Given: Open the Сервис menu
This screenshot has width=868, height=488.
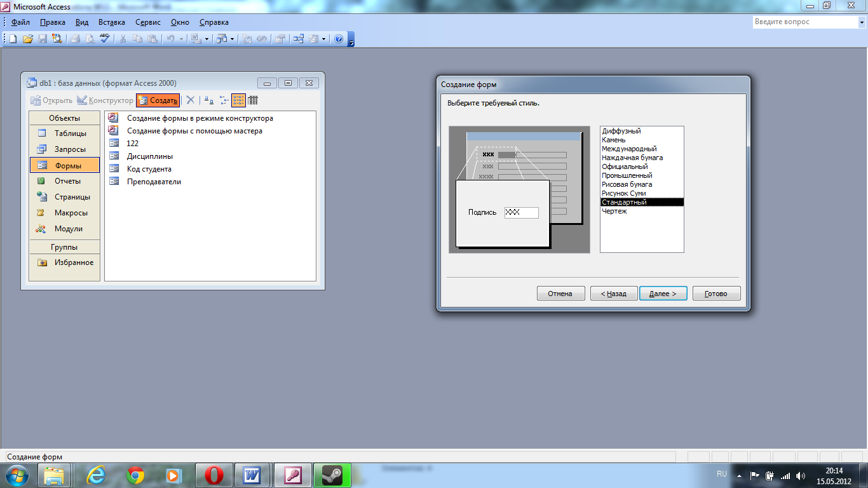Looking at the screenshot, I should (x=148, y=22).
